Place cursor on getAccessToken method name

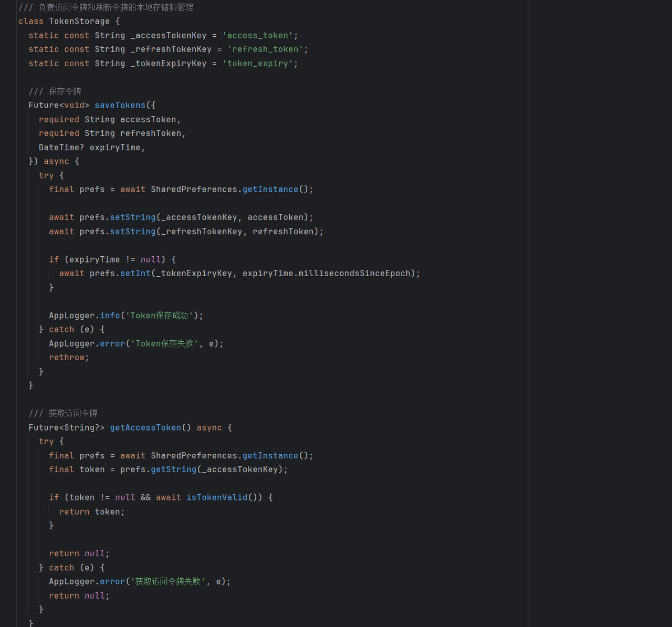145,427
